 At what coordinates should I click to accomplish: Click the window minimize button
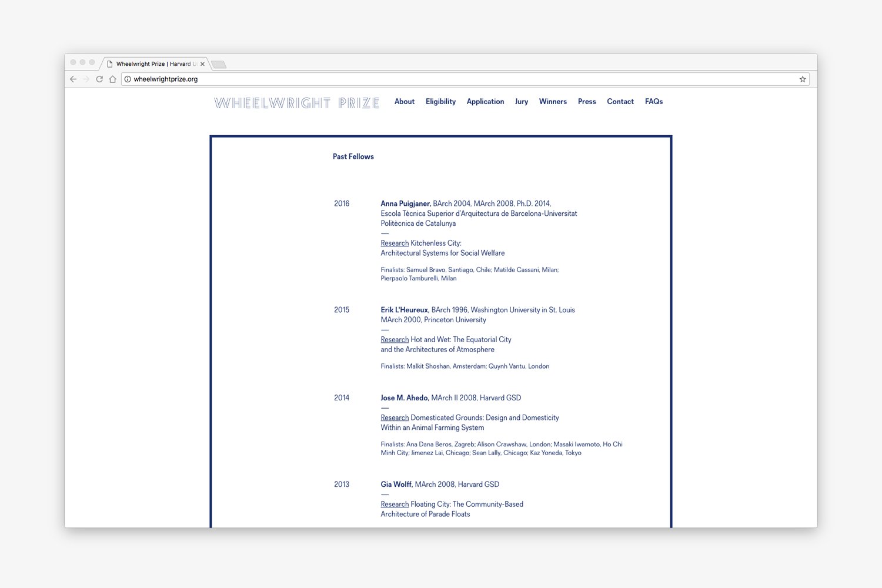[x=83, y=62]
